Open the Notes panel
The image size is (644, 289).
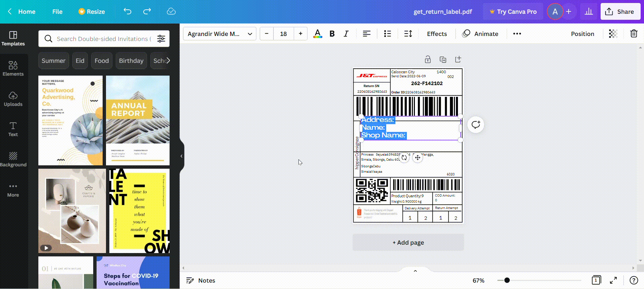pos(201,280)
